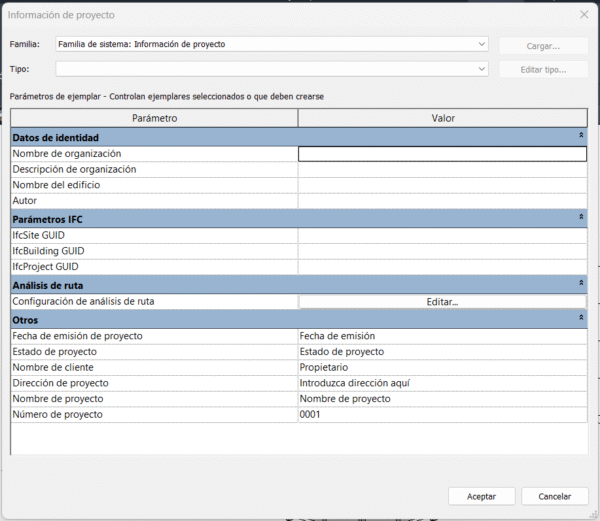This screenshot has width=600, height=521.
Task: Collapse the Datos de identidad section
Action: [581, 136]
